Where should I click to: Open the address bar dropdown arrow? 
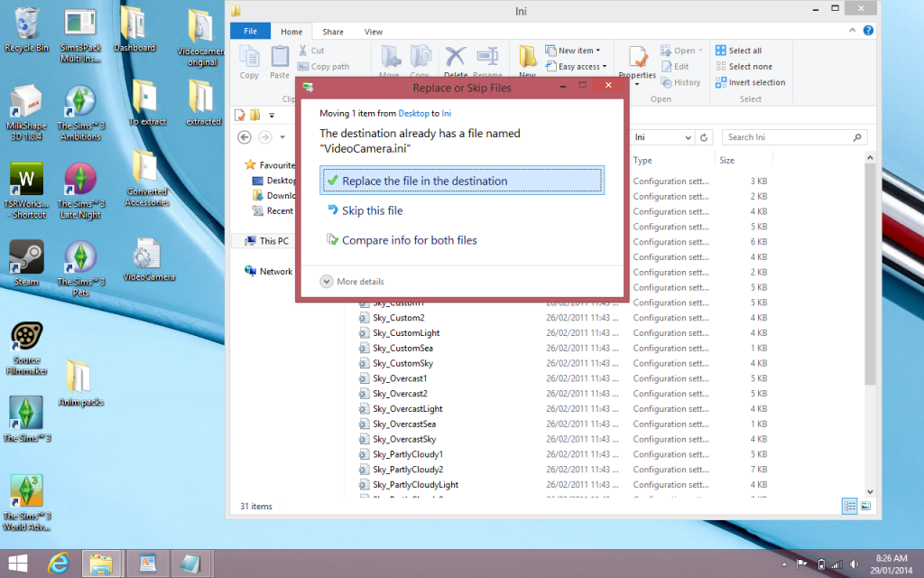click(688, 137)
